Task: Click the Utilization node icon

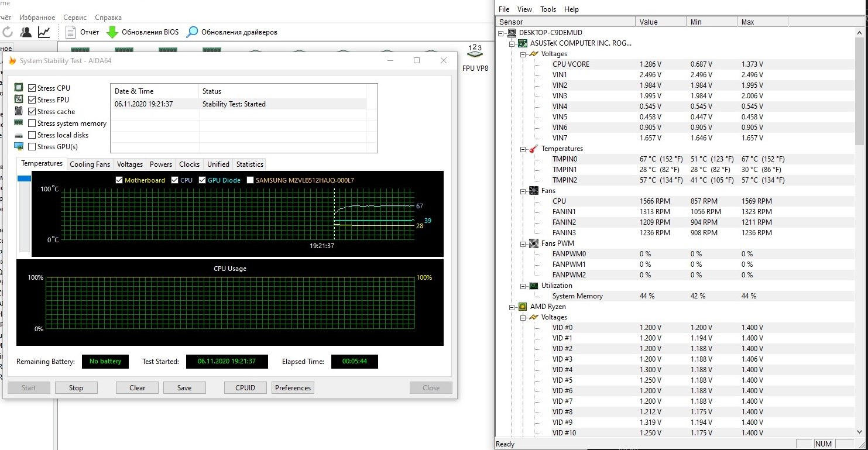Action: click(x=534, y=286)
